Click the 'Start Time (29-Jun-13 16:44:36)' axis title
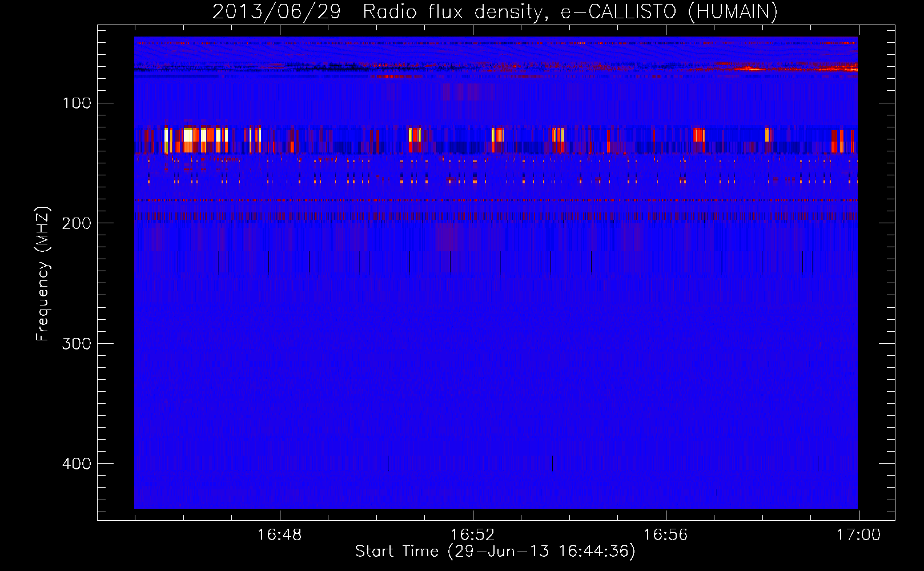Viewport: 924px width, 571px height. [x=495, y=552]
